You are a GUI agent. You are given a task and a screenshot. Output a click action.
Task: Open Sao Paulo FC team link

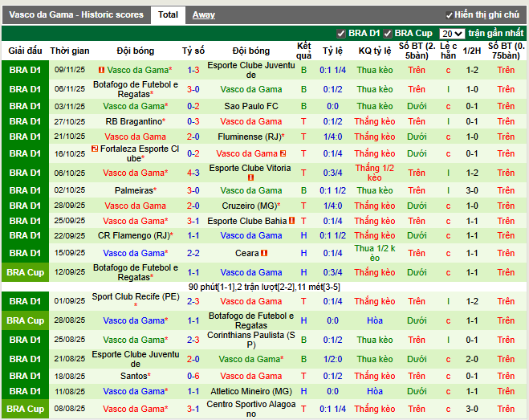(x=251, y=106)
